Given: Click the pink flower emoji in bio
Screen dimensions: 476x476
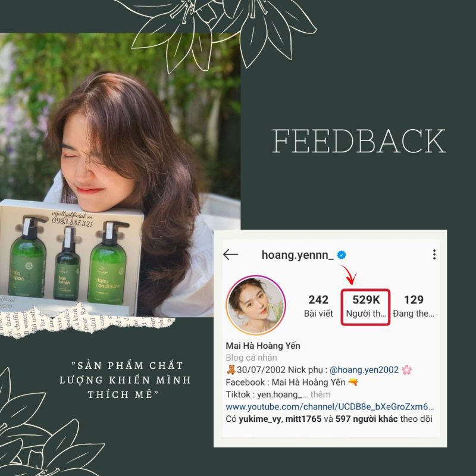Looking at the screenshot, I should pyautogui.click(x=406, y=369).
